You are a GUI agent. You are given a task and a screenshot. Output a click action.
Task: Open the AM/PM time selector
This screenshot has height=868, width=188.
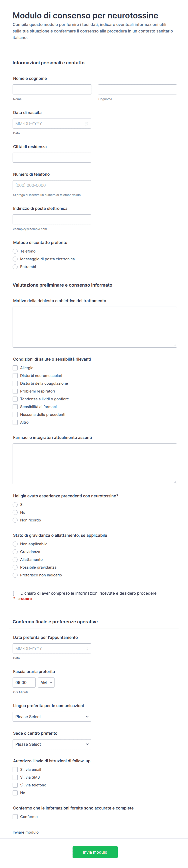click(x=46, y=683)
